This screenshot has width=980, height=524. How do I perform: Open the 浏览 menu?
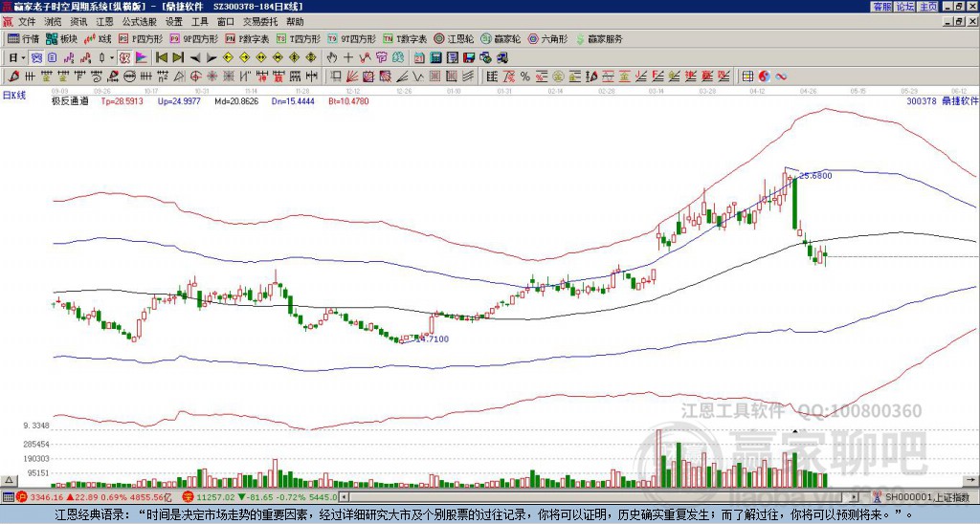[53, 22]
